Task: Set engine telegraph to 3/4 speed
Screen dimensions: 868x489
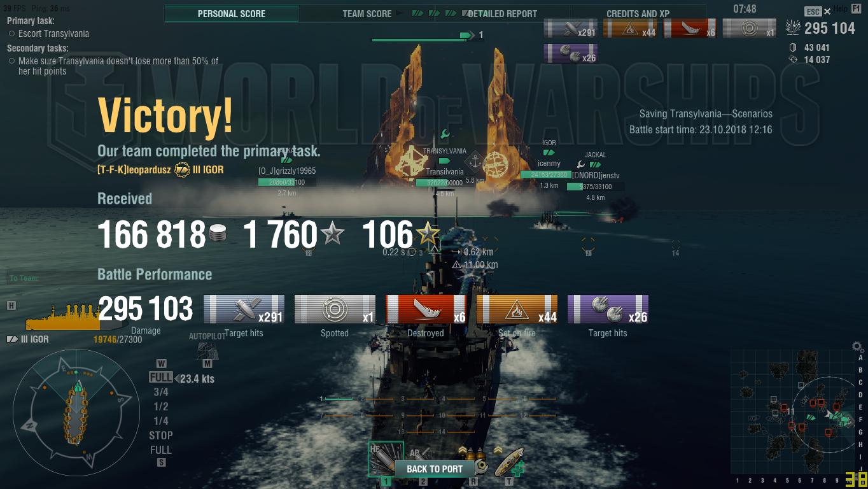Action: tap(161, 392)
